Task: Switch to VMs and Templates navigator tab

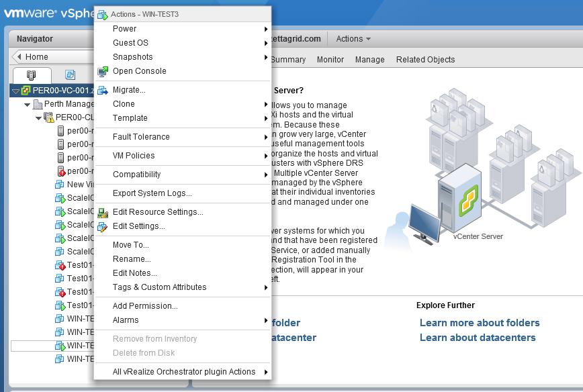Action: coord(71,75)
